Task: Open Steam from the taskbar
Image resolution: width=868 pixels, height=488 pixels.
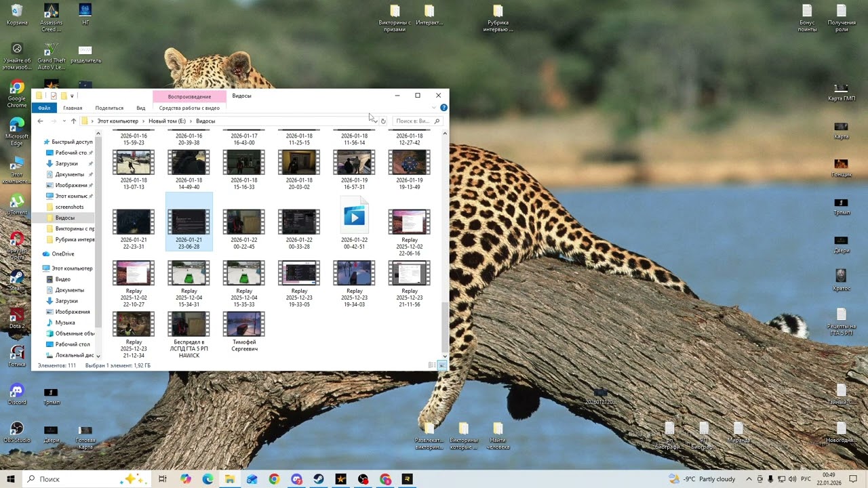Action: [x=318, y=479]
